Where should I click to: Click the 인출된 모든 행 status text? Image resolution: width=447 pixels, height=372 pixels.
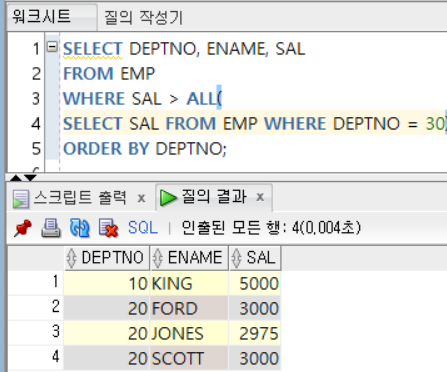(271, 228)
